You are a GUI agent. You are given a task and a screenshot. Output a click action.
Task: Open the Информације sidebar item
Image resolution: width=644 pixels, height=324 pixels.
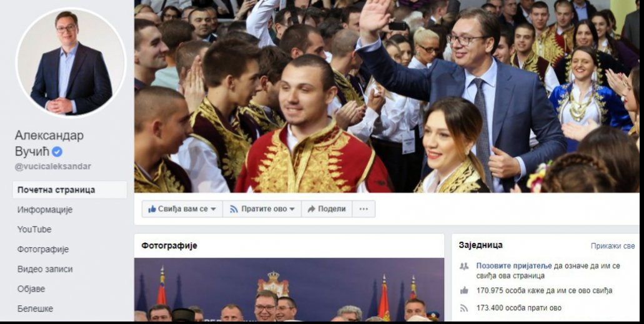45,210
